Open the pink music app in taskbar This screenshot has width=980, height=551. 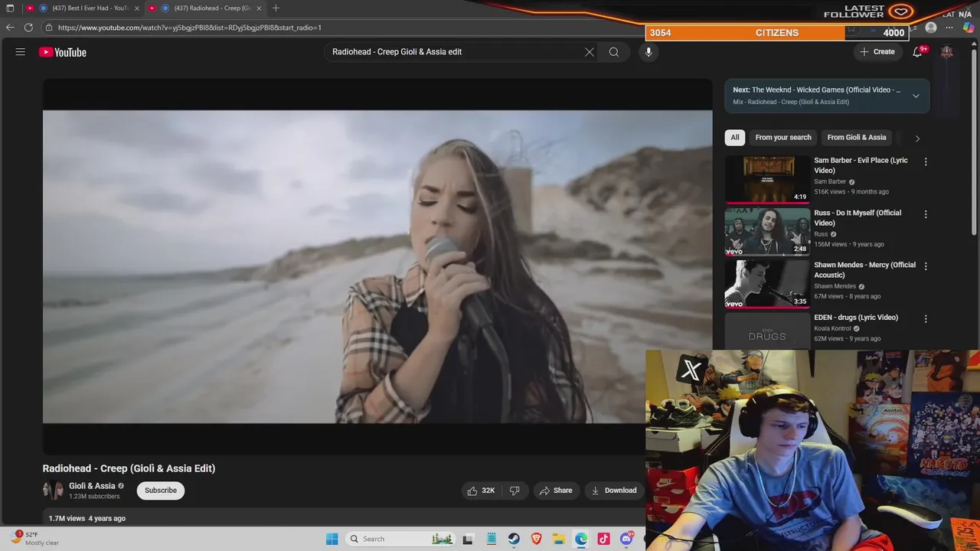604,539
